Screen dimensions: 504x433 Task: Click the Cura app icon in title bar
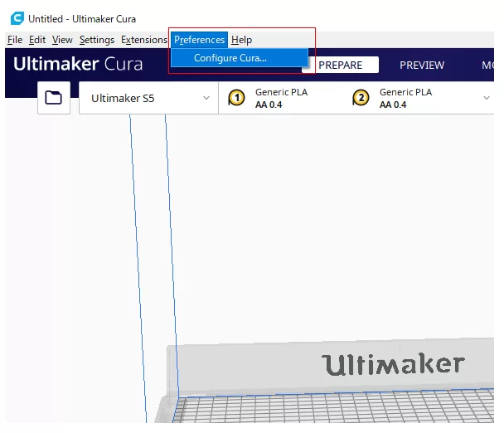(17, 18)
